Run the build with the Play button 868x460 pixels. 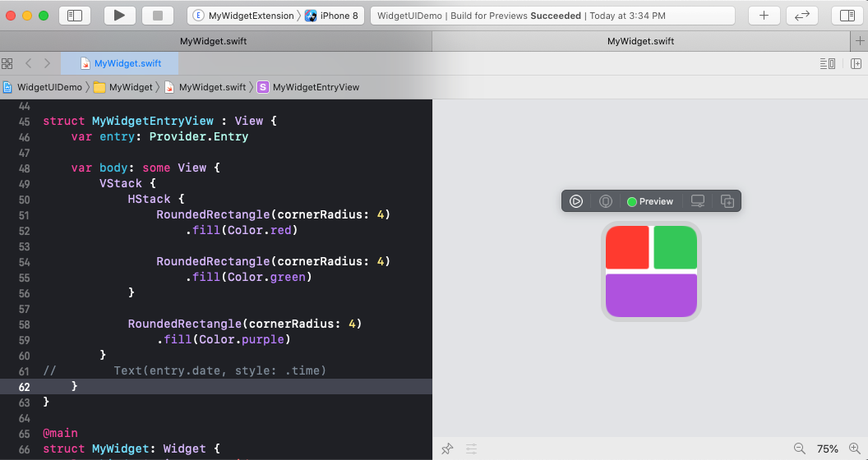click(119, 16)
